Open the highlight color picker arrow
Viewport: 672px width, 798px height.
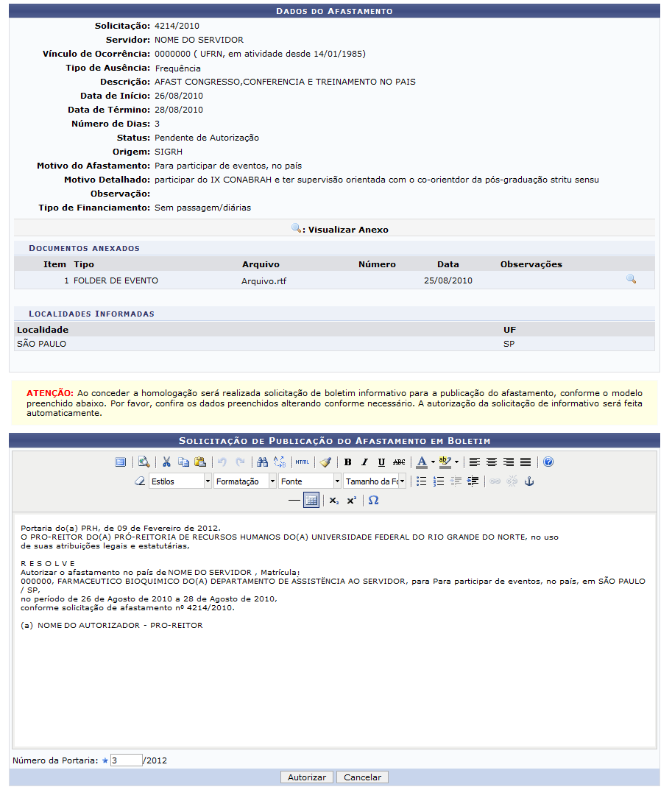pos(457,462)
